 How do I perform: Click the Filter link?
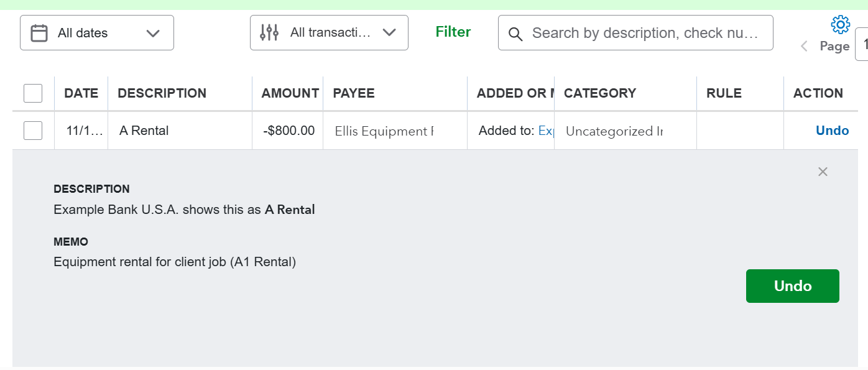pyautogui.click(x=453, y=32)
